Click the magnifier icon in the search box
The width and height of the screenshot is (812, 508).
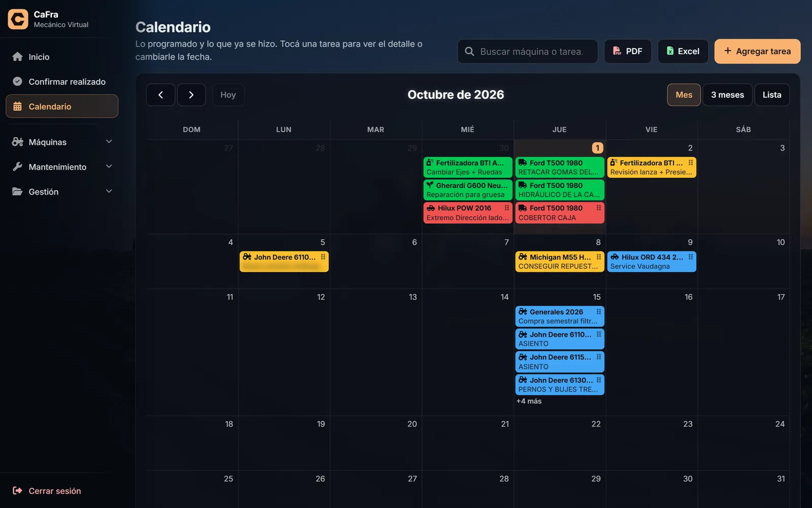[x=469, y=51]
